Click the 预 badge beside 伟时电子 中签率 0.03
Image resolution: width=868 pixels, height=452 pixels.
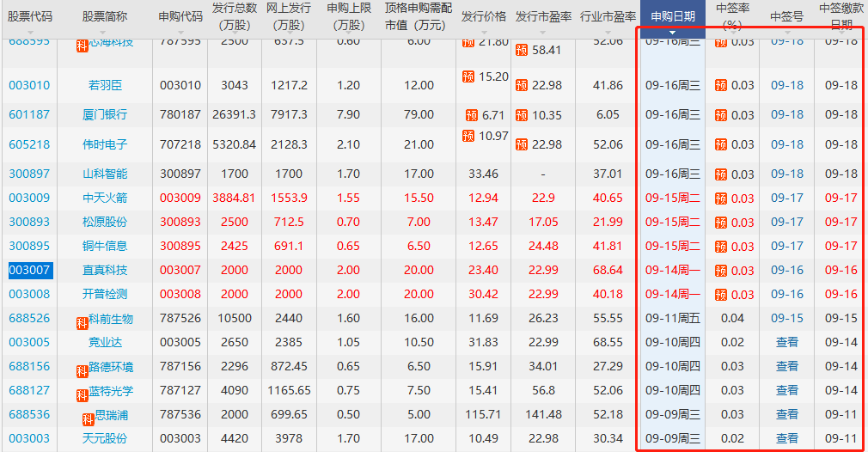pos(721,145)
